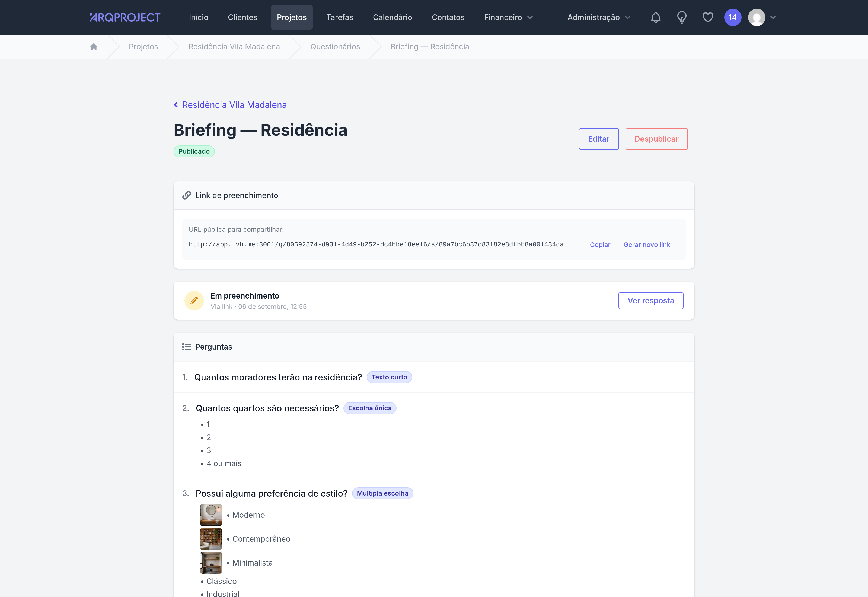Click question Quantos moradores terão na residência?

278,377
